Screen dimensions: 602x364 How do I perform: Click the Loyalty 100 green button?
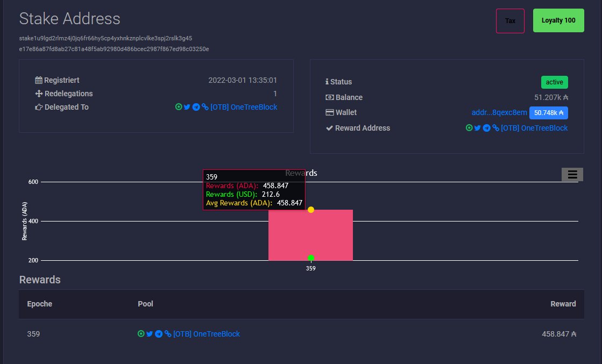pos(558,20)
